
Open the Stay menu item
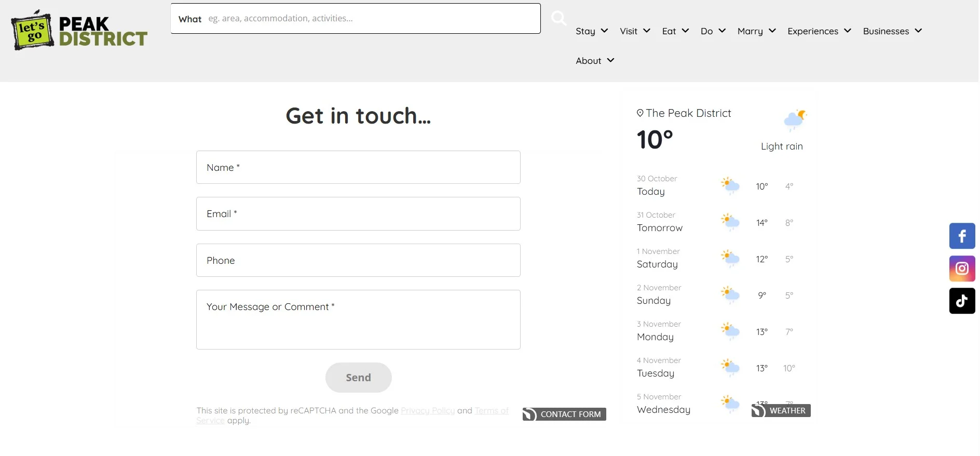(586, 31)
